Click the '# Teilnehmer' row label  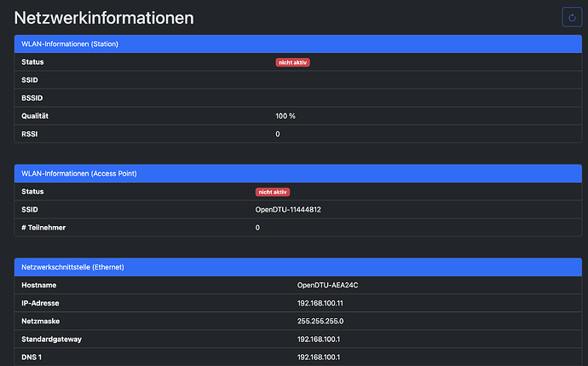tap(45, 228)
